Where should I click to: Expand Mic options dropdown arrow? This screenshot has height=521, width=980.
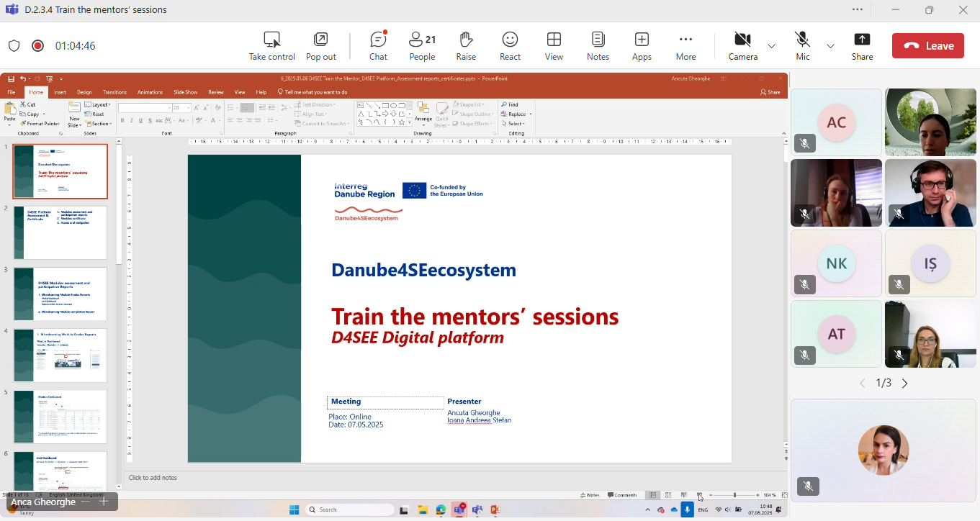pyautogui.click(x=830, y=46)
